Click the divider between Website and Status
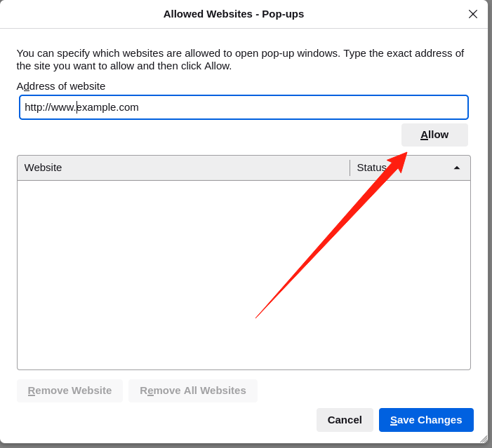The height and width of the screenshot is (448, 492). (x=350, y=168)
